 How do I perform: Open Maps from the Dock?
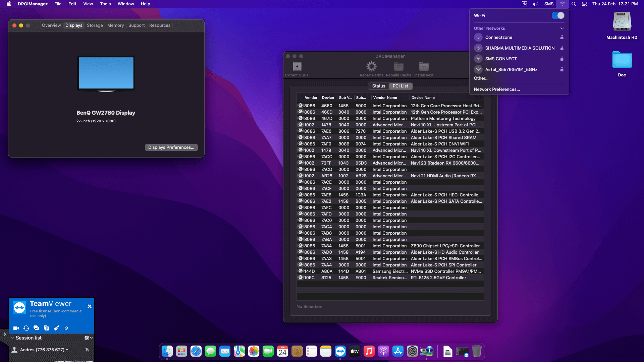pyautogui.click(x=239, y=351)
